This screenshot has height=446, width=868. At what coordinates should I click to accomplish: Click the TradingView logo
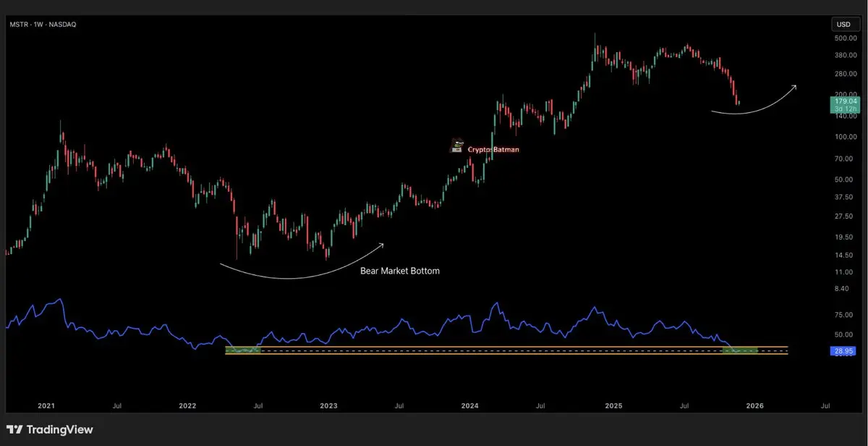[49, 430]
